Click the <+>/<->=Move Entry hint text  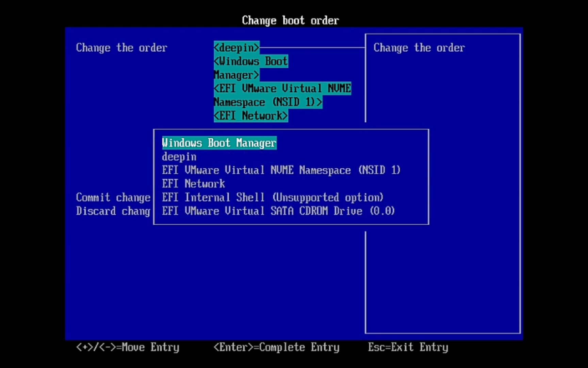tap(128, 347)
